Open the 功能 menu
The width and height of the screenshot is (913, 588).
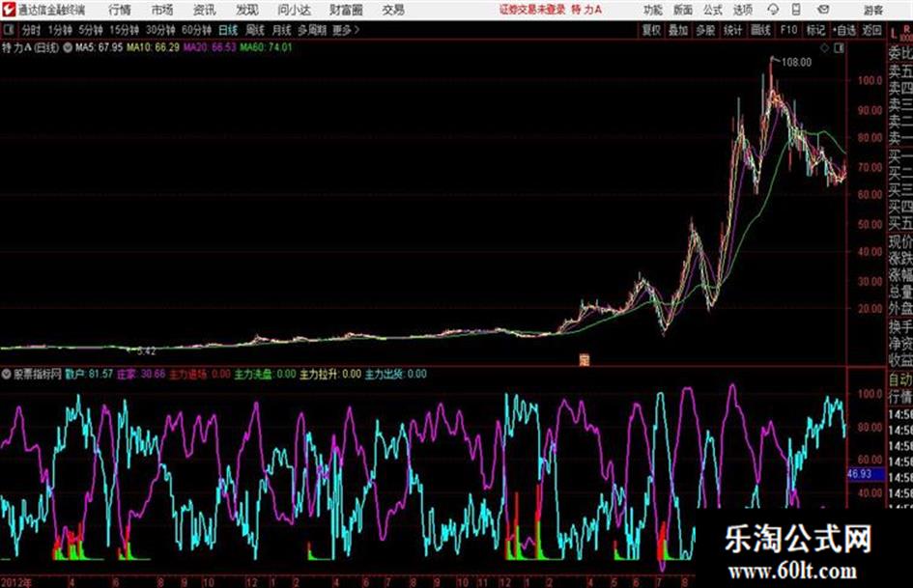pos(653,10)
